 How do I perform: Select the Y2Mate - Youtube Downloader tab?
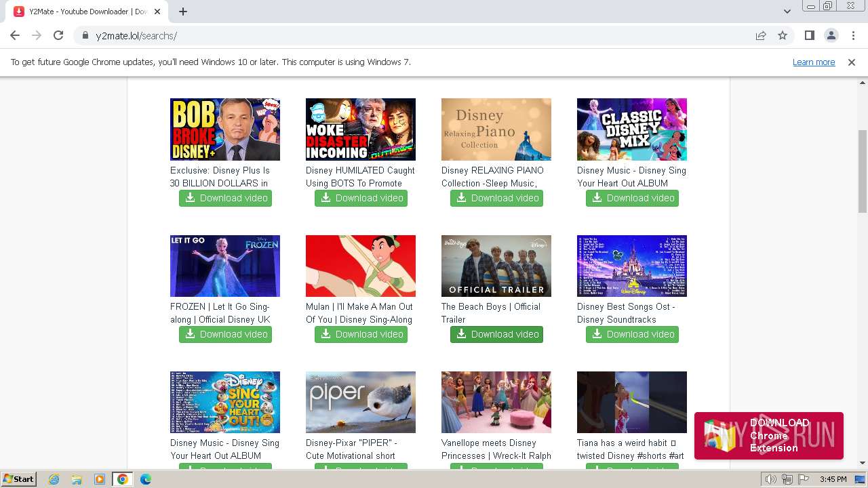pos(88,12)
